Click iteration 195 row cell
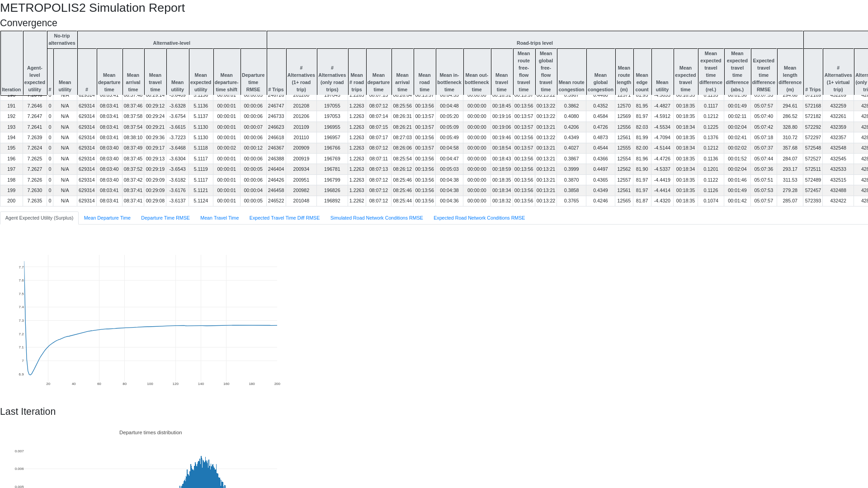 coord(11,148)
